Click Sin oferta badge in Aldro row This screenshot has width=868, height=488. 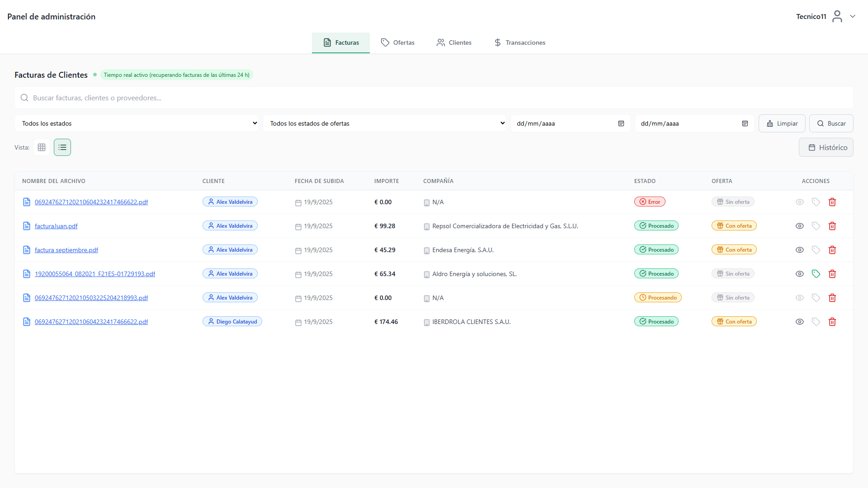[x=733, y=274]
